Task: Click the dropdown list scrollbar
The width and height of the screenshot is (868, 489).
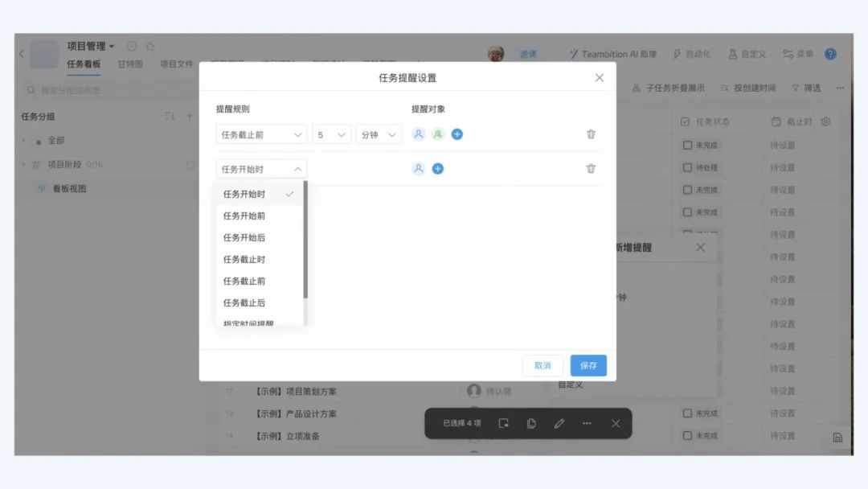Action: [x=305, y=240]
